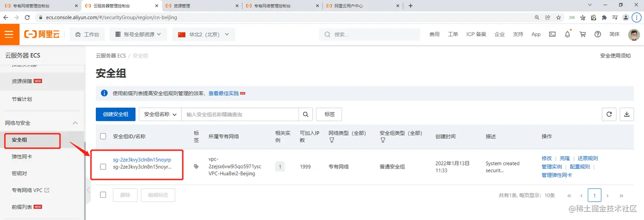644x220 pixels.
Task: Collapse the sidebar with the handle arrow
Action: click(88, 190)
